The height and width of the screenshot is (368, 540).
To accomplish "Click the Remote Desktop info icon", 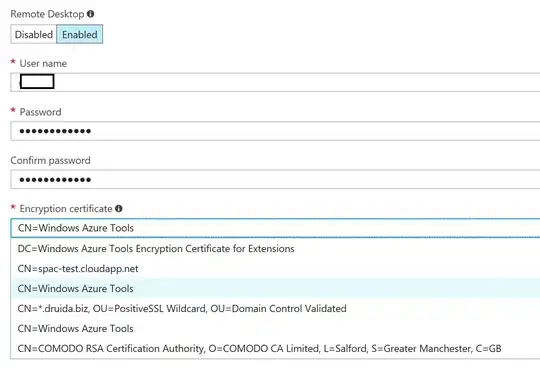I will point(91,14).
